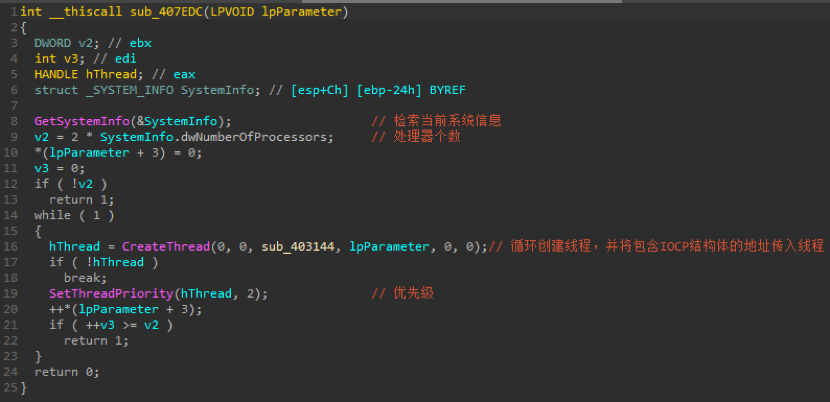Click line number 16 in the gutter
Image resolution: width=830 pixels, height=402 pixels.
(x=11, y=246)
